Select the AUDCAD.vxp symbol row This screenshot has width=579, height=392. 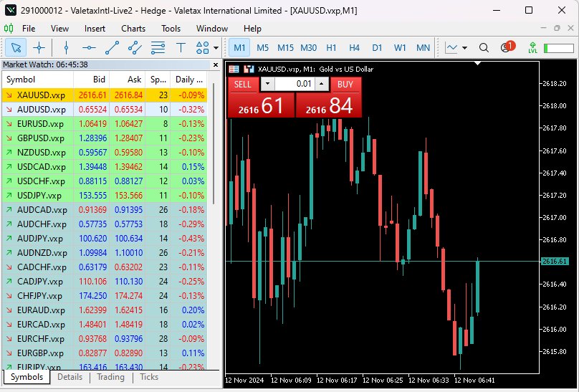(x=105, y=210)
